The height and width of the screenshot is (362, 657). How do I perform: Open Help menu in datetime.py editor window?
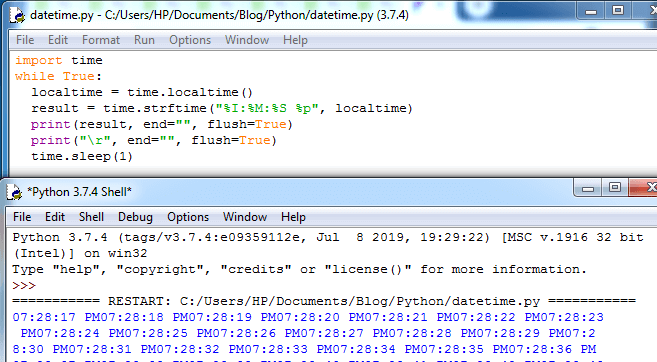[x=295, y=40]
